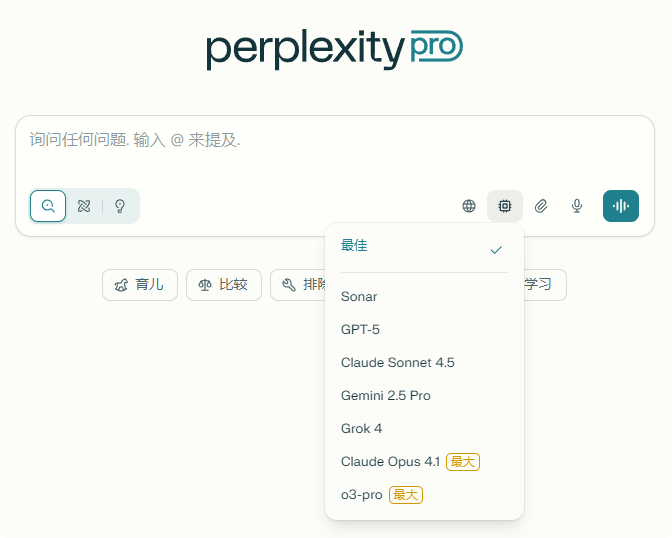Collapse the model chooser chip icon
The image size is (672, 538).
click(505, 206)
